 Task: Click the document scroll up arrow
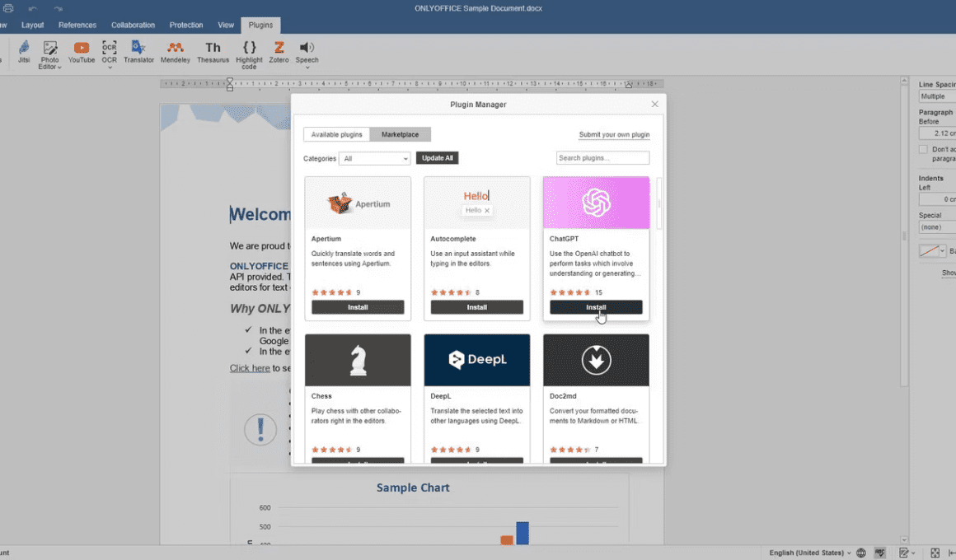(904, 81)
